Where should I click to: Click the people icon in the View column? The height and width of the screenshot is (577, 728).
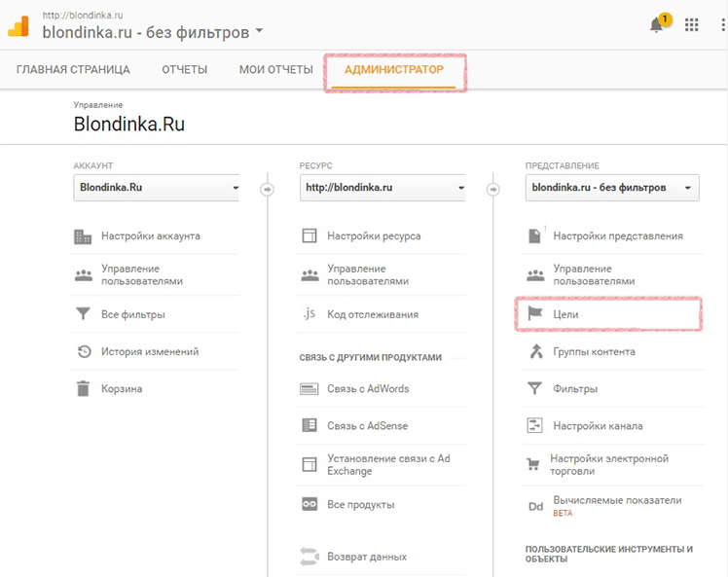click(535, 274)
